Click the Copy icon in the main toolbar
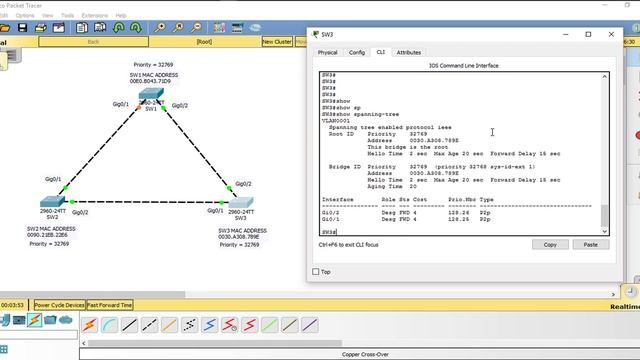Image resolution: width=640 pixels, height=360 pixels. (x=82, y=28)
